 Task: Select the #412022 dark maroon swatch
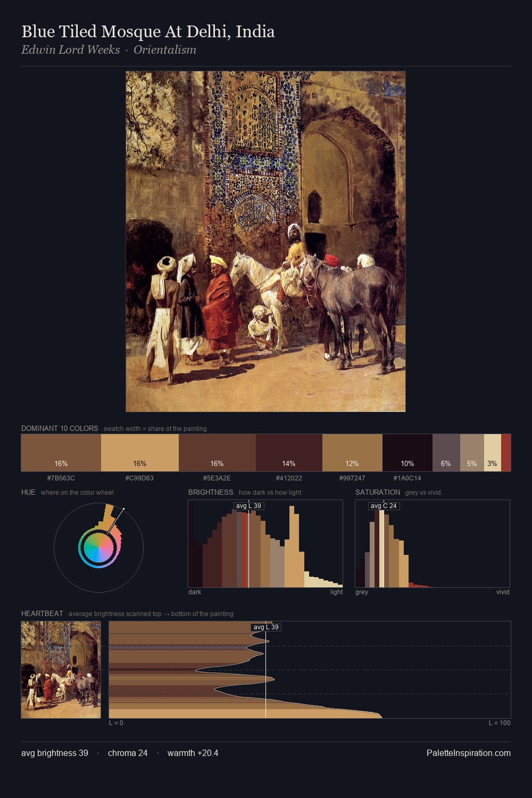[289, 453]
